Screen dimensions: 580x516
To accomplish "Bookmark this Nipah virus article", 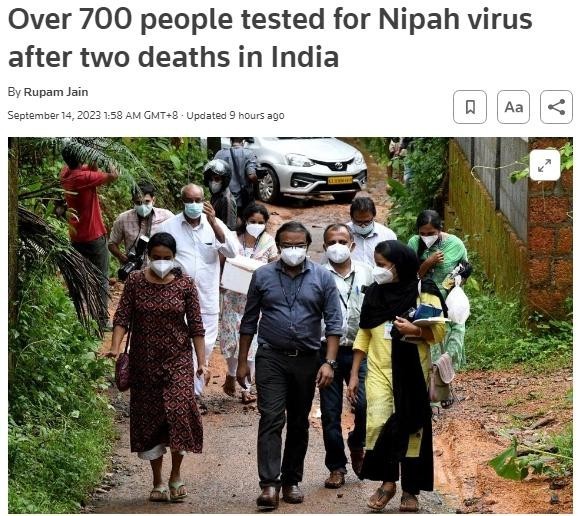I will pyautogui.click(x=470, y=107).
